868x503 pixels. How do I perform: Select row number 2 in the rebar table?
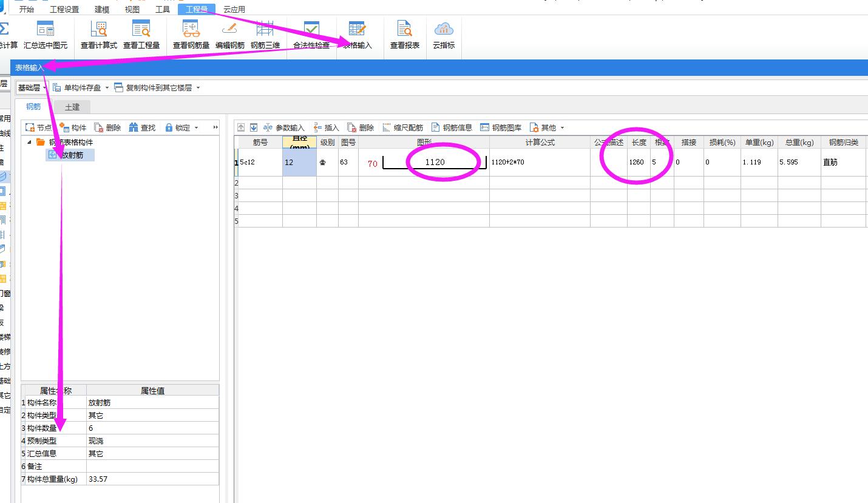[236, 183]
